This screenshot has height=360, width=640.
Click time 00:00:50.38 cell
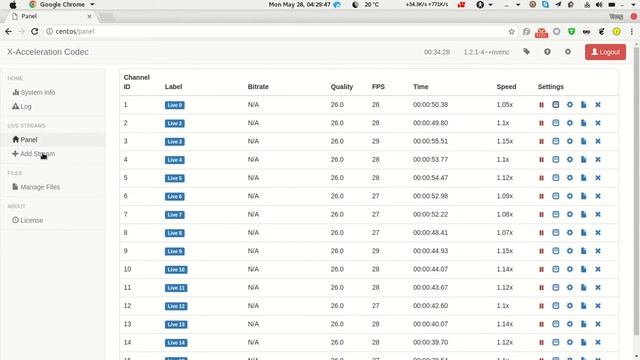click(x=430, y=104)
